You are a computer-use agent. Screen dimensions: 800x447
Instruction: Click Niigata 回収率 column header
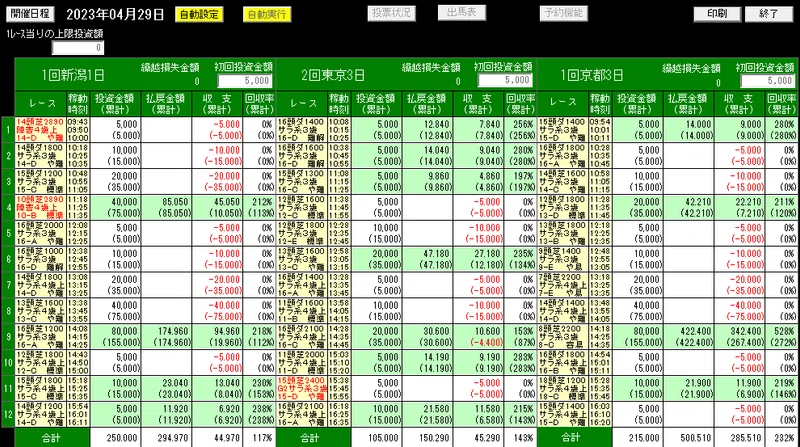[x=260, y=104]
